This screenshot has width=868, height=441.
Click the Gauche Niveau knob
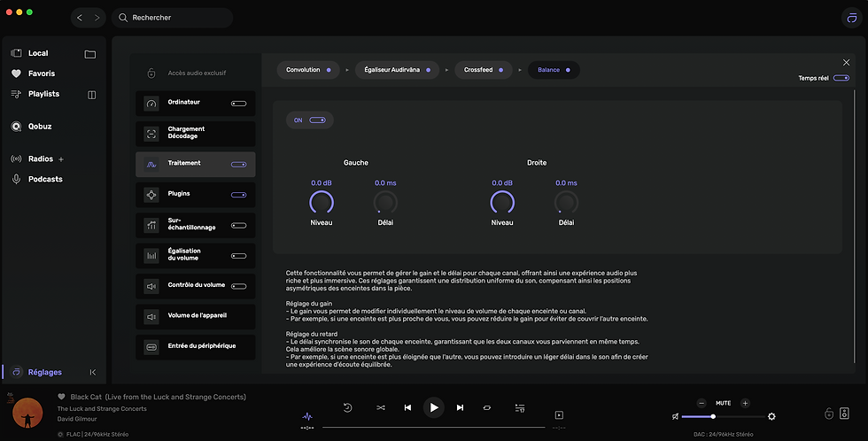pos(322,203)
